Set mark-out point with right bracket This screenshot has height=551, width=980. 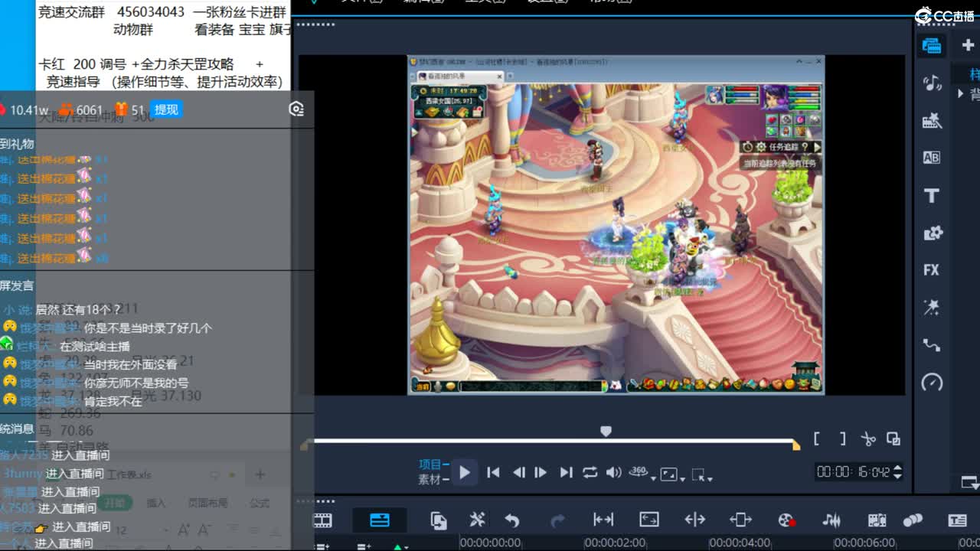(842, 439)
